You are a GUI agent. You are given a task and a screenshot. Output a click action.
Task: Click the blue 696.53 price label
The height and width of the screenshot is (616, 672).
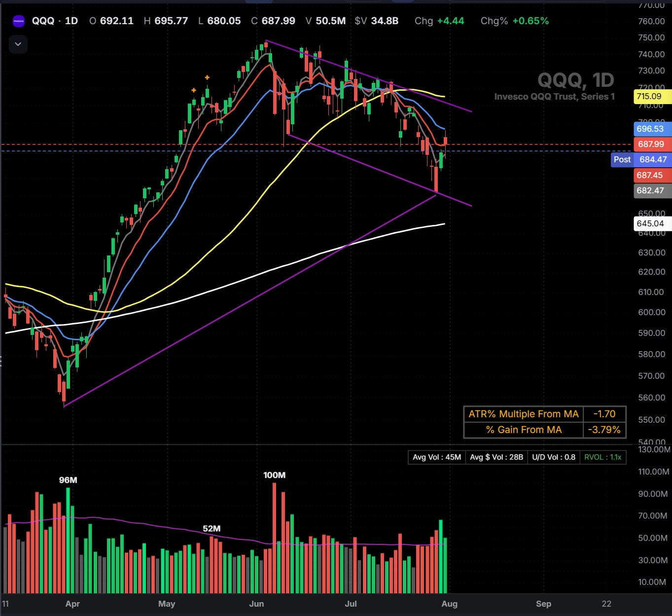click(x=652, y=129)
